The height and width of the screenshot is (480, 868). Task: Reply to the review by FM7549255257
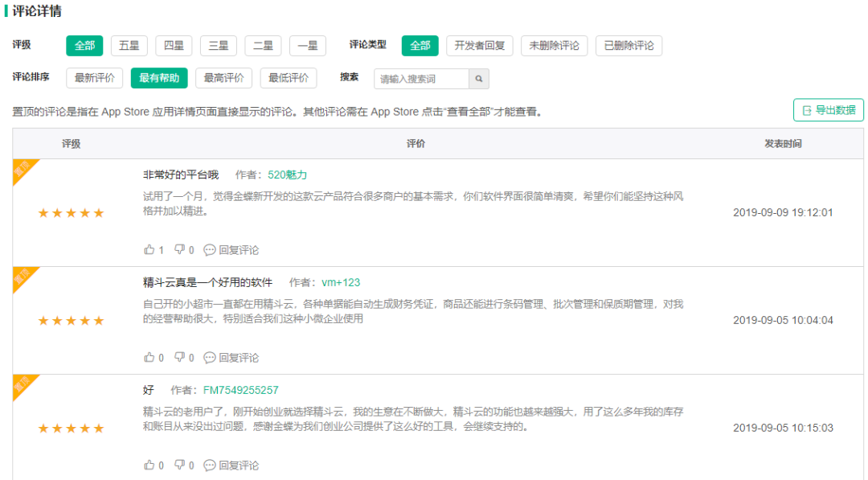tap(231, 465)
